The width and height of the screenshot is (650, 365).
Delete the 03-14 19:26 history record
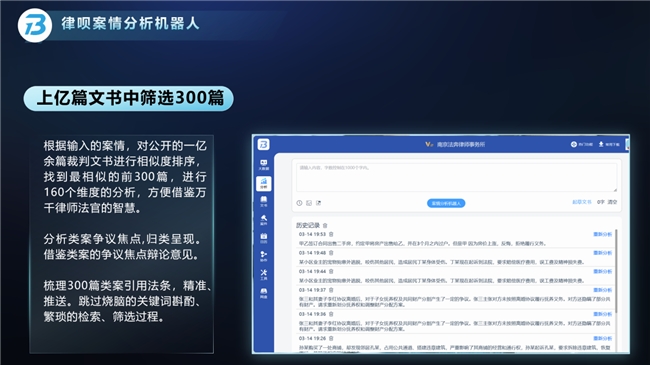tap(331, 338)
